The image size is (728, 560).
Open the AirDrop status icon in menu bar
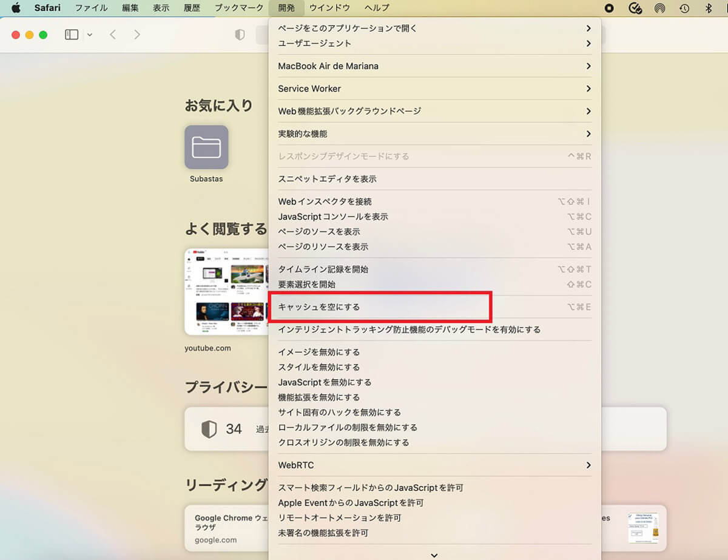(x=660, y=8)
